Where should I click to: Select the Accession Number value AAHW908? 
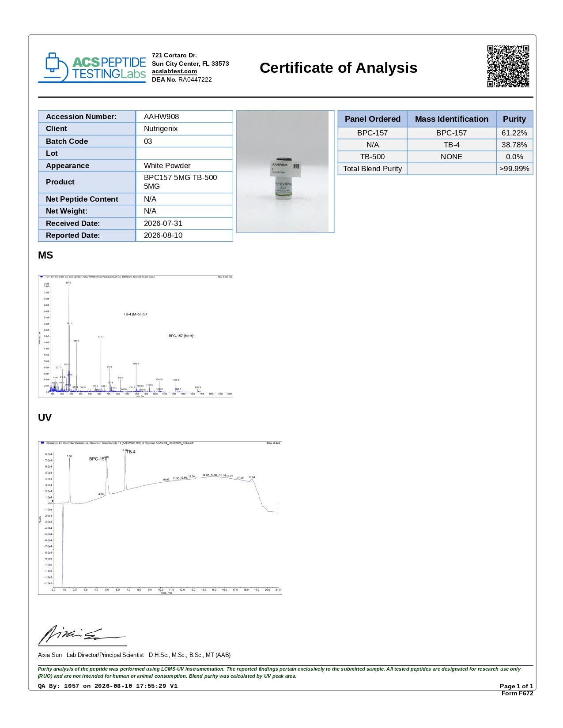(162, 116)
